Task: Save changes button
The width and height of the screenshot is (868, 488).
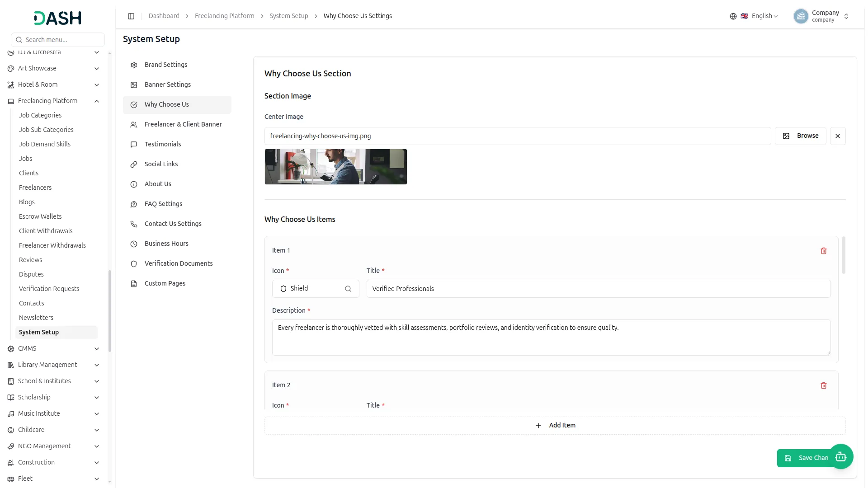Action: 807,458
